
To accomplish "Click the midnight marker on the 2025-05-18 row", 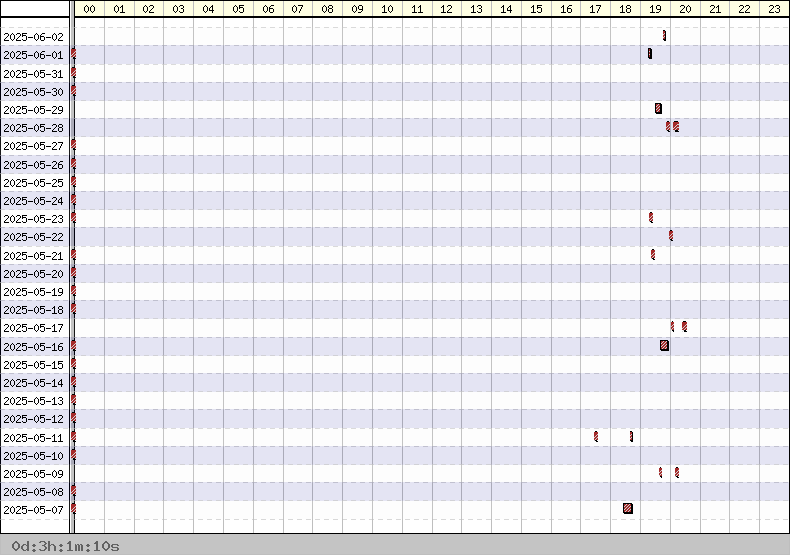I will [x=74, y=309].
